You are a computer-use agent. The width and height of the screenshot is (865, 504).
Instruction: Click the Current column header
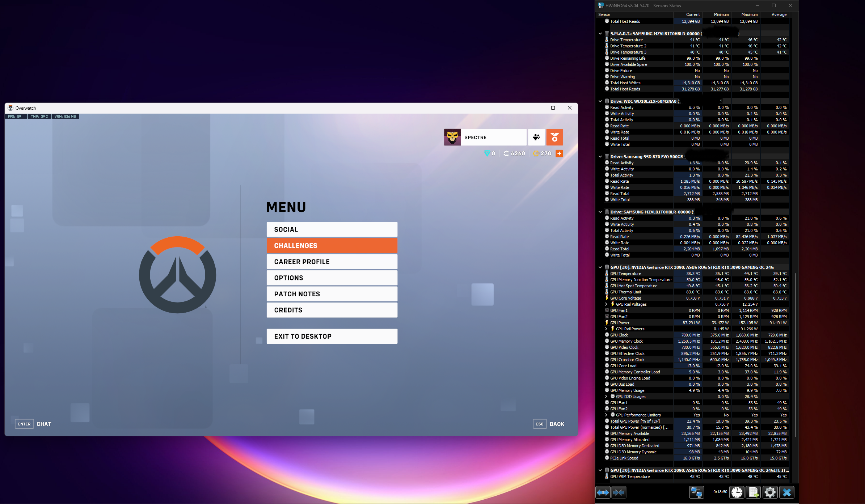[688, 14]
